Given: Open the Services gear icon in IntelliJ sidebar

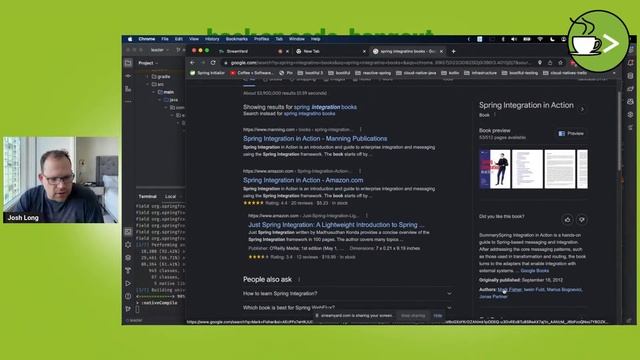Looking at the screenshot, I should point(128,245).
